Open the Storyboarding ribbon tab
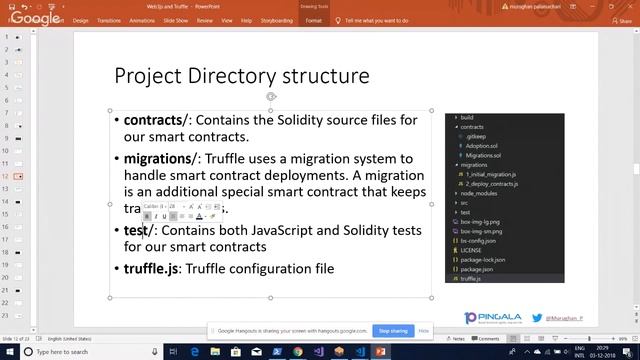Viewport: 640px width, 360px height. [x=277, y=20]
